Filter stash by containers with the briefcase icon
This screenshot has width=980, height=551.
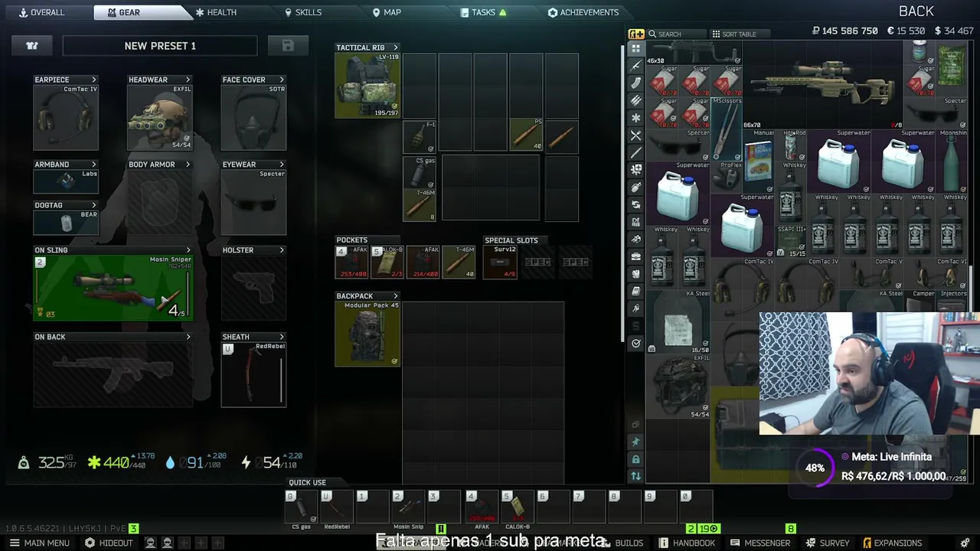[635, 256]
